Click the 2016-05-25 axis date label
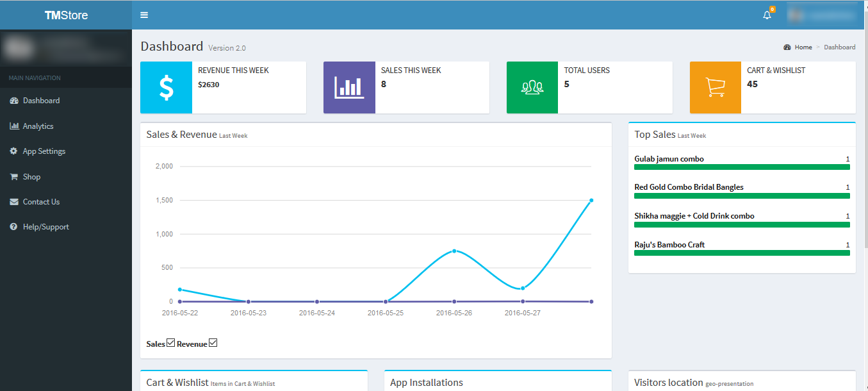Screen dimensions: 868x391 click(386, 313)
